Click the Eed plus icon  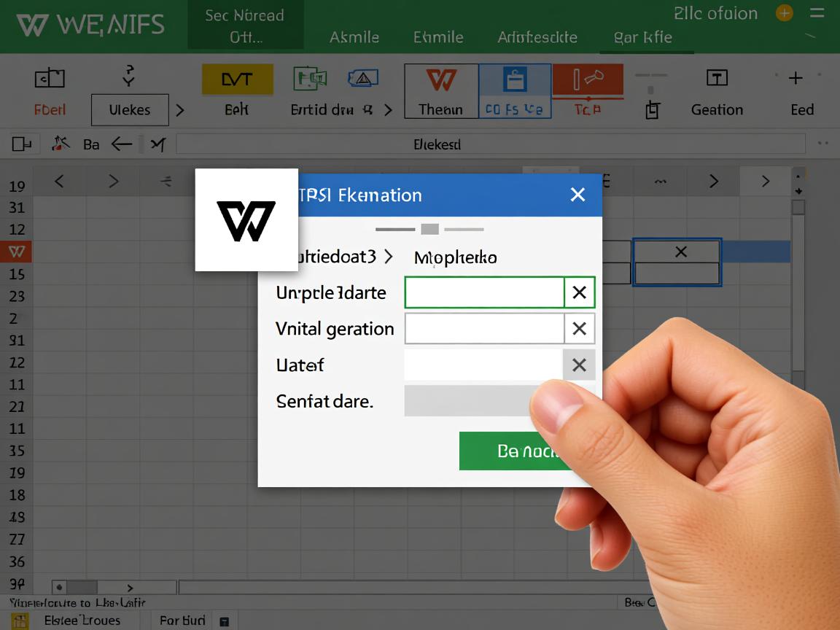[x=795, y=78]
